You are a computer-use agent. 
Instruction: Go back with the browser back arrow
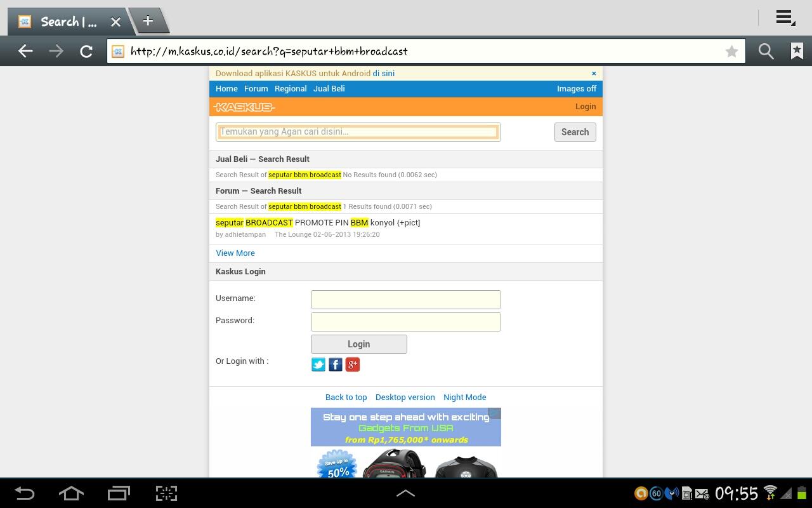coord(25,51)
